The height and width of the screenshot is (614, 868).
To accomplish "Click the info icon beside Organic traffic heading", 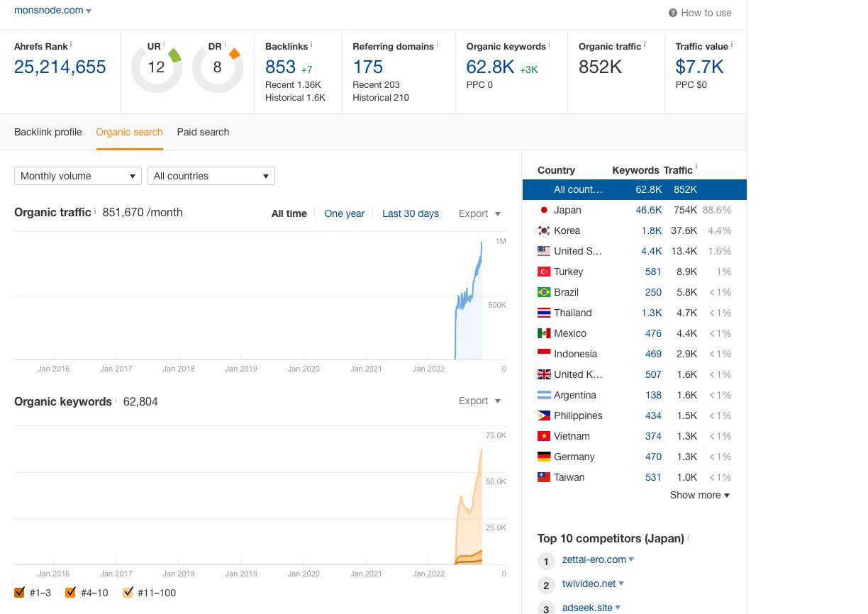I will click(x=95, y=211).
